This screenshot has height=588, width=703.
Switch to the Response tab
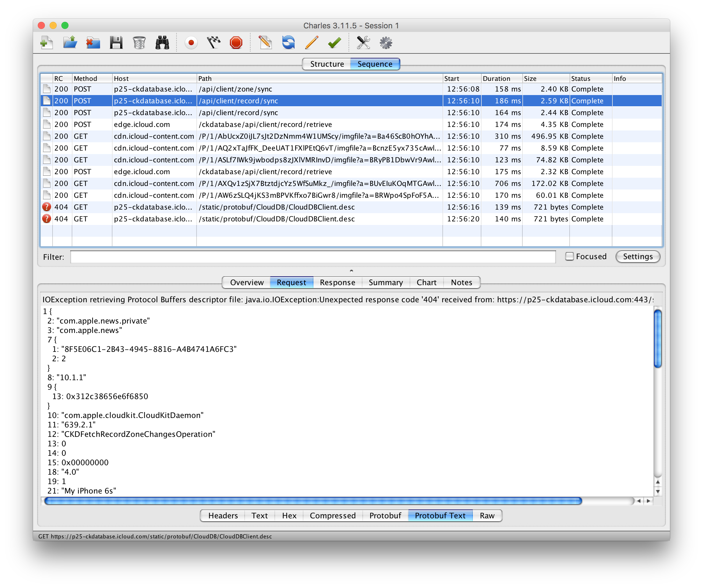(x=337, y=282)
